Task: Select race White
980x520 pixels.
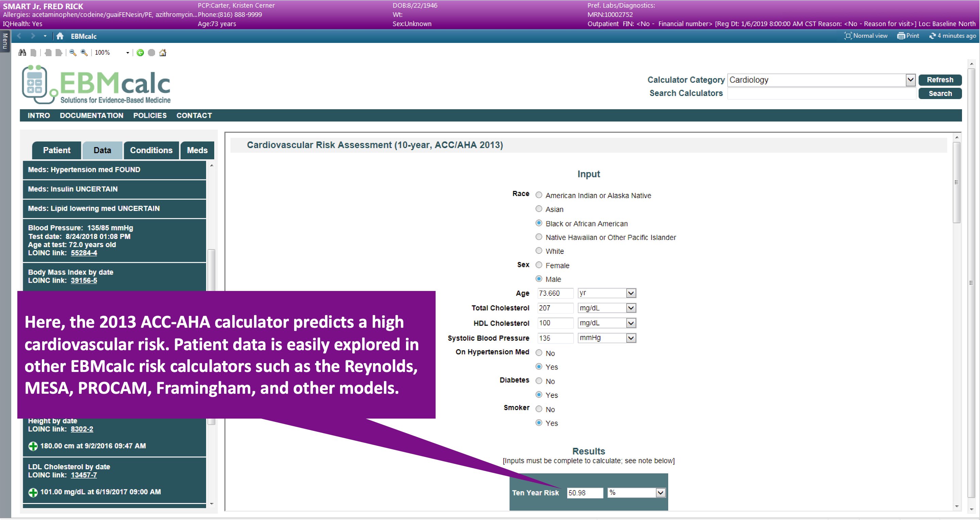Action: (539, 251)
